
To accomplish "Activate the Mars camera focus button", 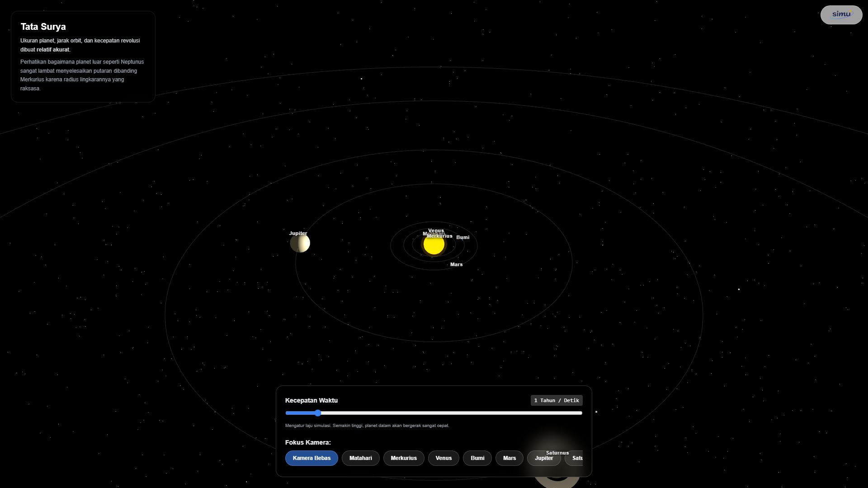I will pyautogui.click(x=509, y=458).
